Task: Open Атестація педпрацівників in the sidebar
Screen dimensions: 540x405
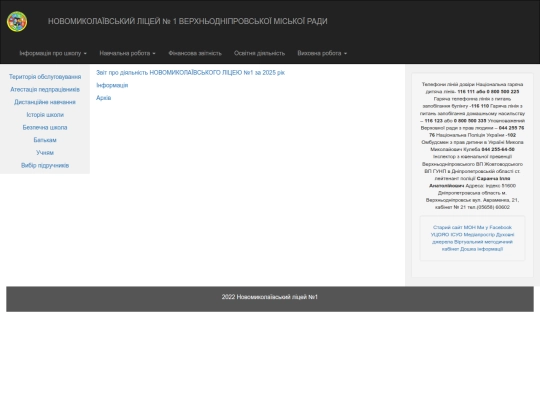Action: (x=45, y=89)
